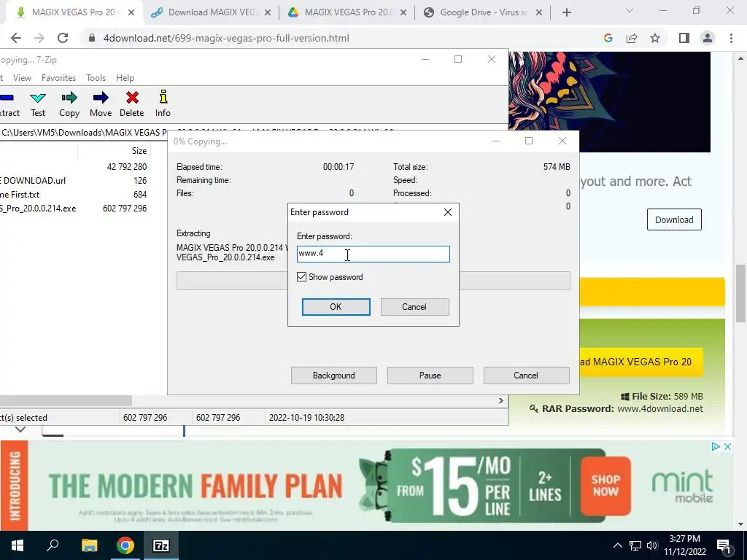Click the Shop Now button in ad
747x560 pixels.
pyautogui.click(x=605, y=486)
